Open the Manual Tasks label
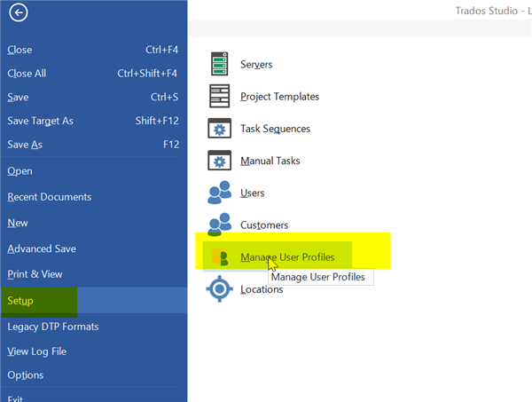The width and height of the screenshot is (532, 402). 270,161
